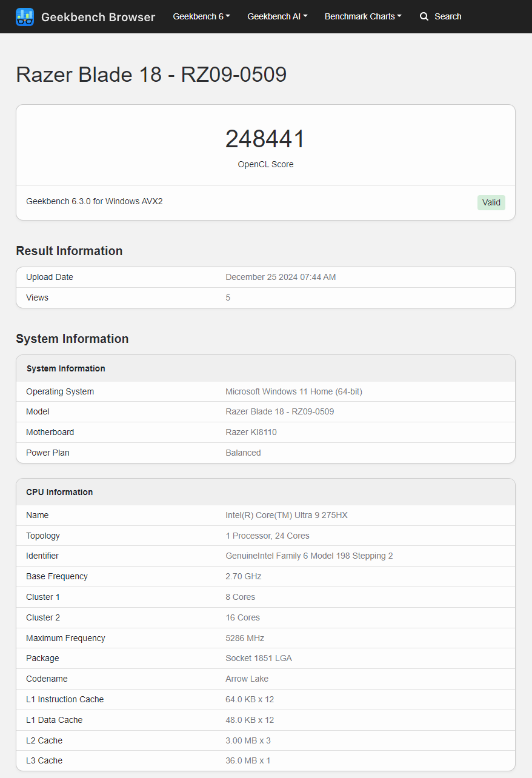The image size is (532, 778).
Task: Click the Socket 1851 LGA package value
Action: tap(259, 658)
